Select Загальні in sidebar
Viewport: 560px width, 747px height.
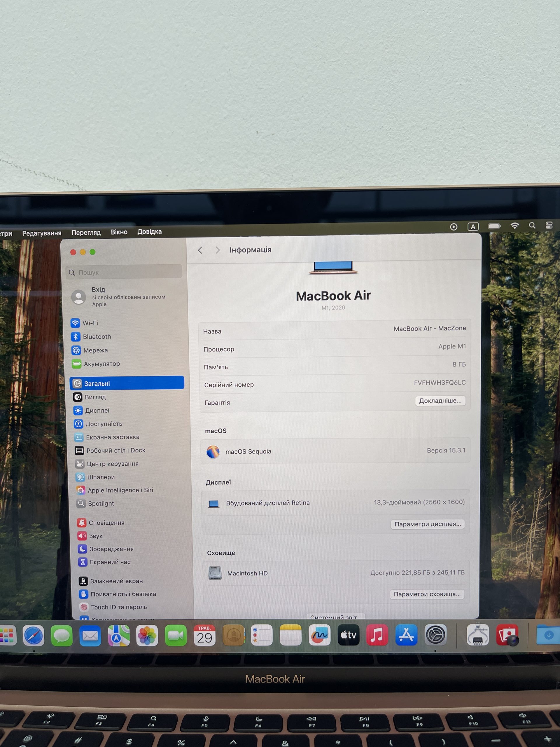coord(127,383)
